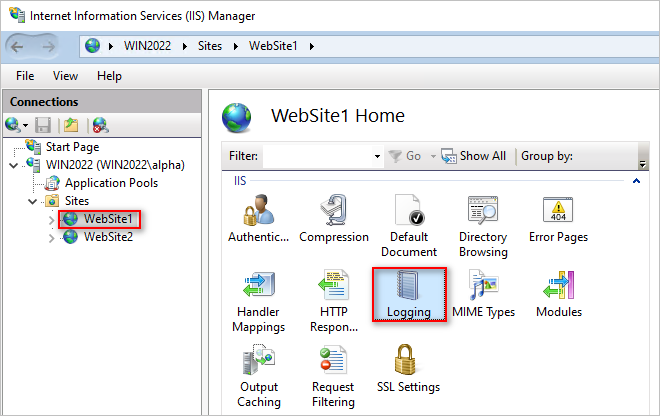The width and height of the screenshot is (660, 416).
Task: Open the File menu
Action: coord(25,76)
